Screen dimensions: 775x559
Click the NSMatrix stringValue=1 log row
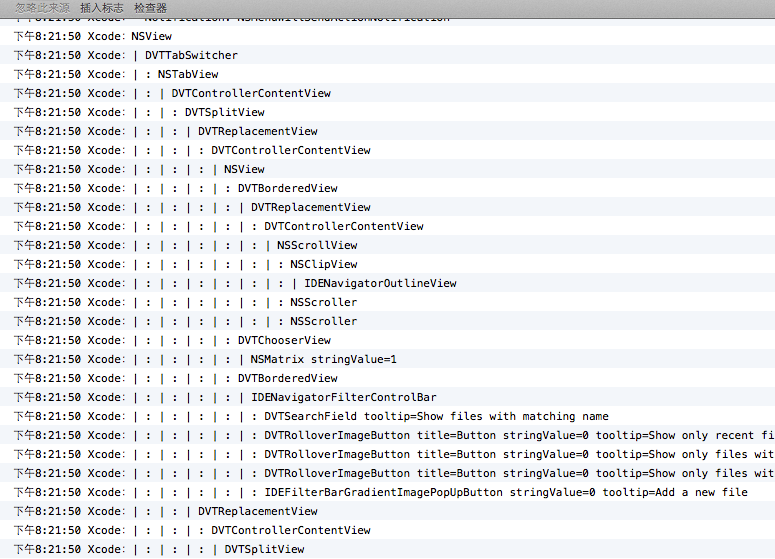[x=323, y=359]
